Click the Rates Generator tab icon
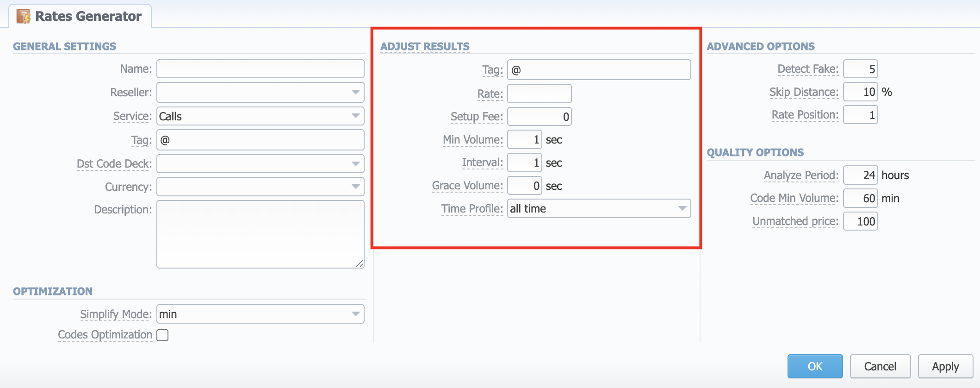The height and width of the screenshot is (388, 980). [x=23, y=16]
